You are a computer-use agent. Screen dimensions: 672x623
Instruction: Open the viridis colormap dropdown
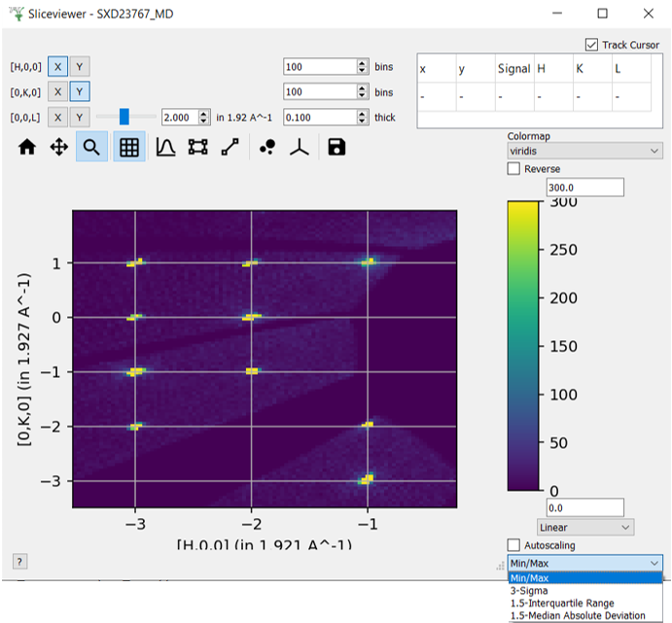pos(584,151)
